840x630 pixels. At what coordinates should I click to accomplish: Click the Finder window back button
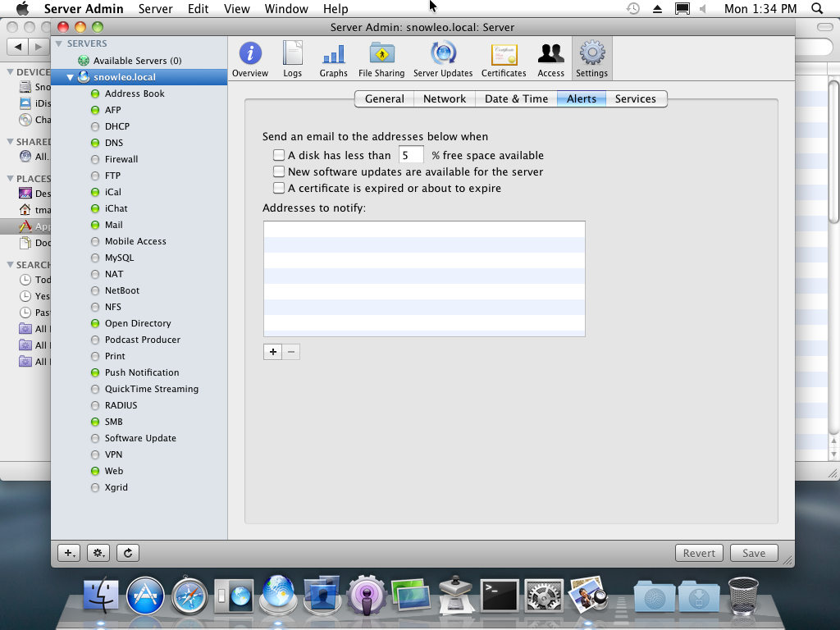(x=18, y=47)
